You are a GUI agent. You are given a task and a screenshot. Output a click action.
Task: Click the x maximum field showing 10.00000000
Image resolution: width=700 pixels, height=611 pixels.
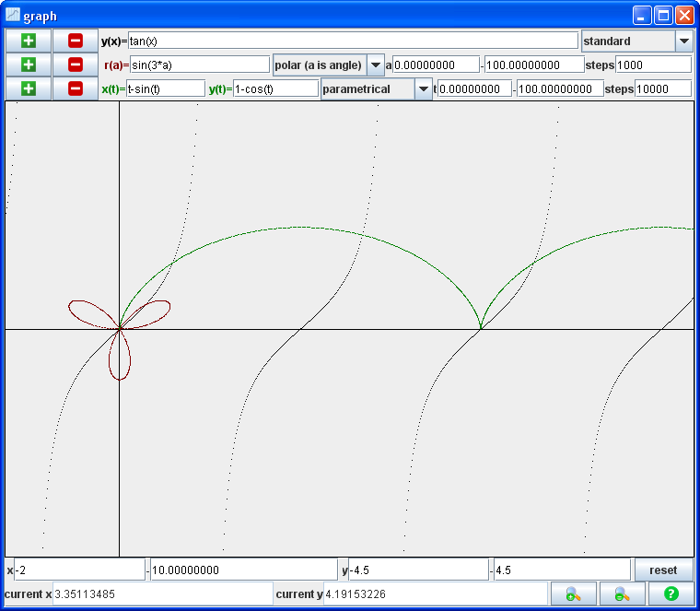[244, 570]
